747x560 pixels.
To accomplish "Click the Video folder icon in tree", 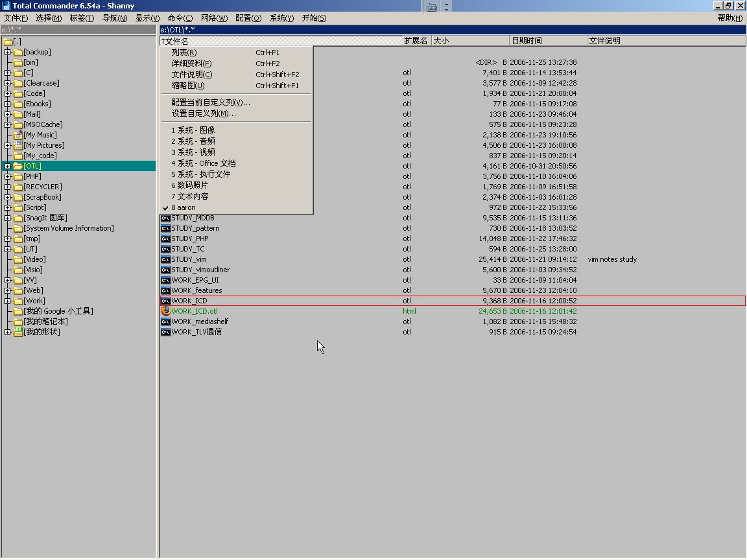I will pos(18,259).
